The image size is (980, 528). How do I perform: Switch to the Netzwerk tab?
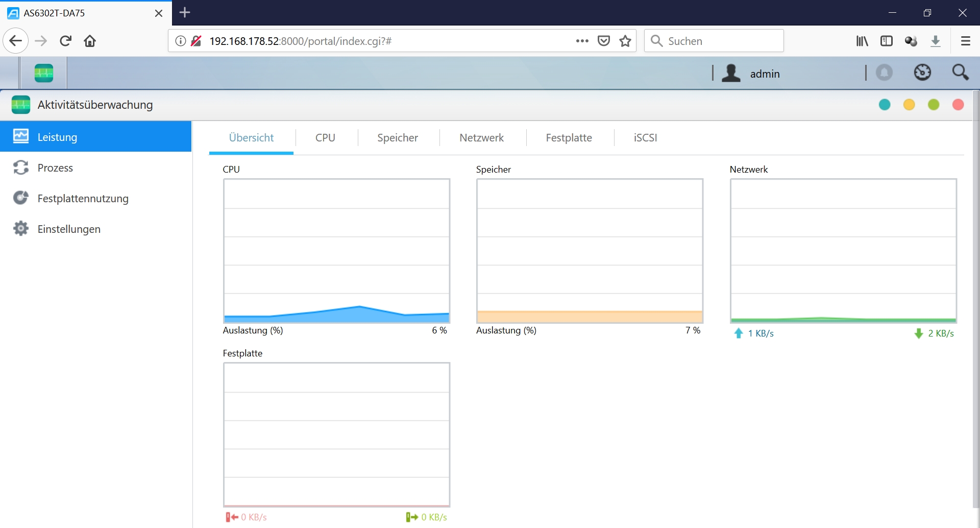click(481, 138)
